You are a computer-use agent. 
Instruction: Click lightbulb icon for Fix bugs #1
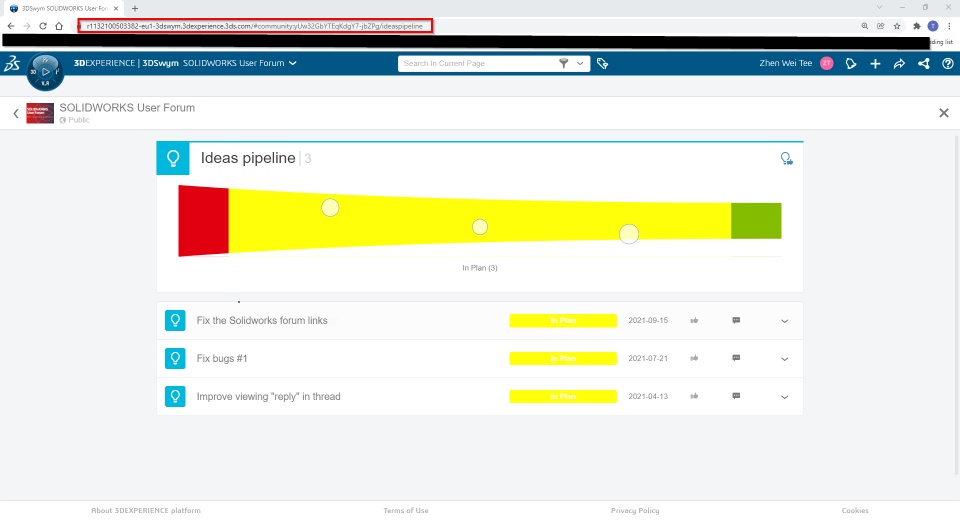click(x=175, y=358)
